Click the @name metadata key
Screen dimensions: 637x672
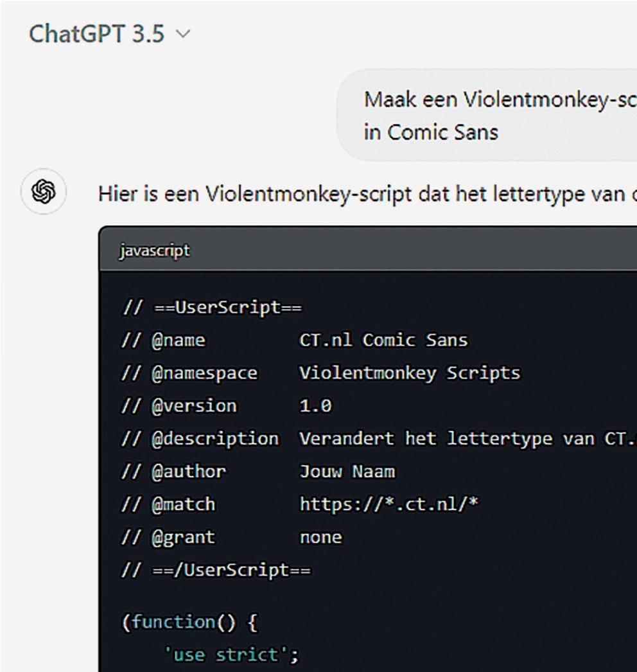179,340
